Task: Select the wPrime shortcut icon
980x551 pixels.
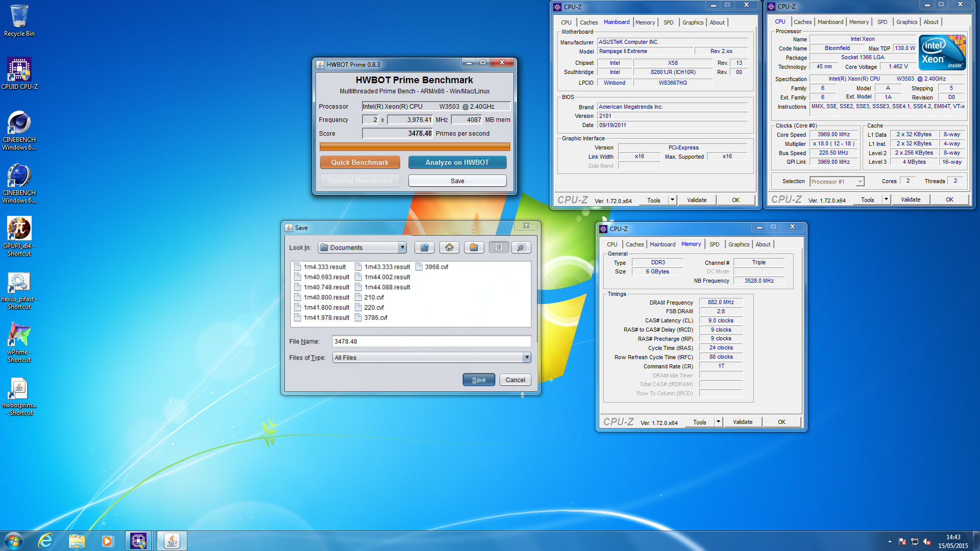Action: [x=19, y=342]
